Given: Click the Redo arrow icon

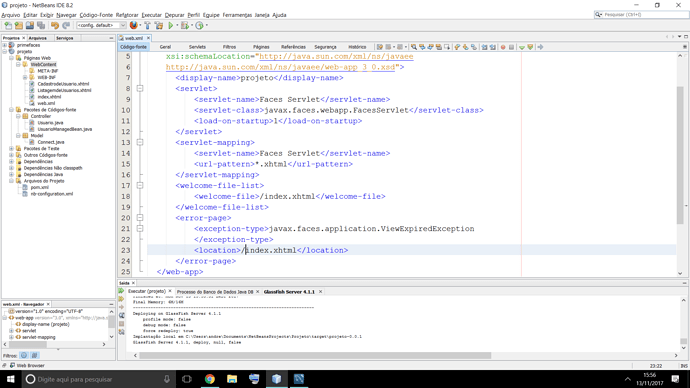Looking at the screenshot, I should coord(66,26).
